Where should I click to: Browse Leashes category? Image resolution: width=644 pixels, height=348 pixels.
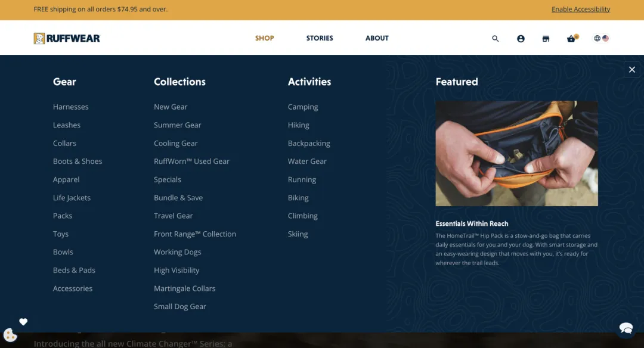[x=67, y=125]
